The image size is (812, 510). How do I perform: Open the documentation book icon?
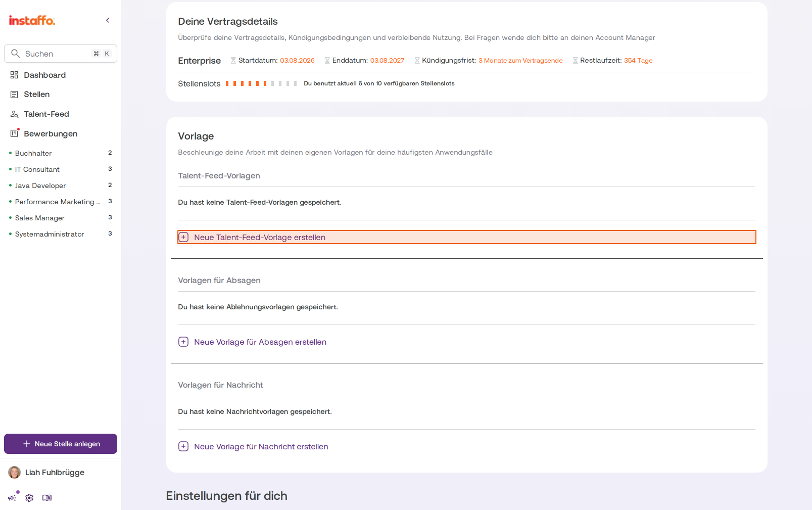tap(47, 498)
